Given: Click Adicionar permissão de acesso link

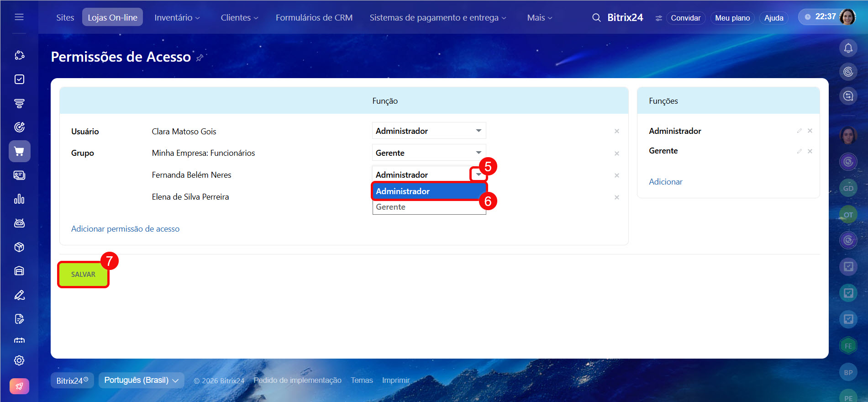Looking at the screenshot, I should [x=125, y=229].
